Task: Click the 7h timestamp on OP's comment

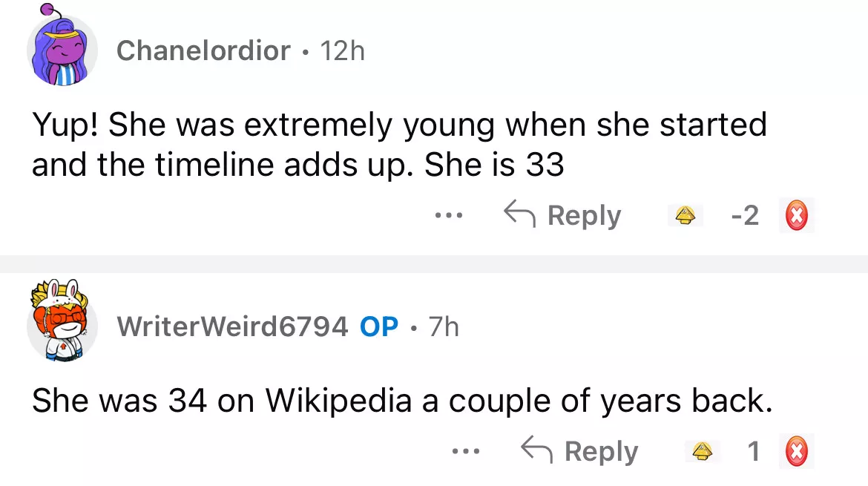Action: click(x=444, y=326)
